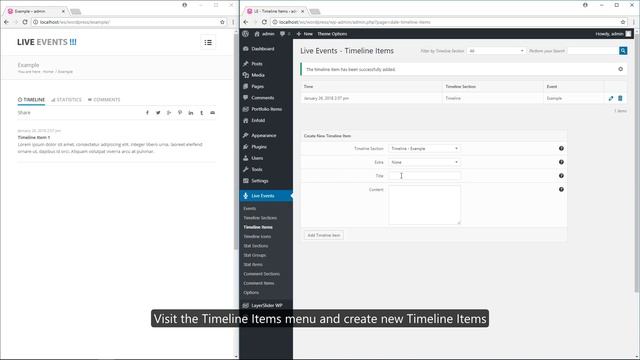Click the WordPress logo in admin bar
This screenshot has height=360, width=640.
245,34
